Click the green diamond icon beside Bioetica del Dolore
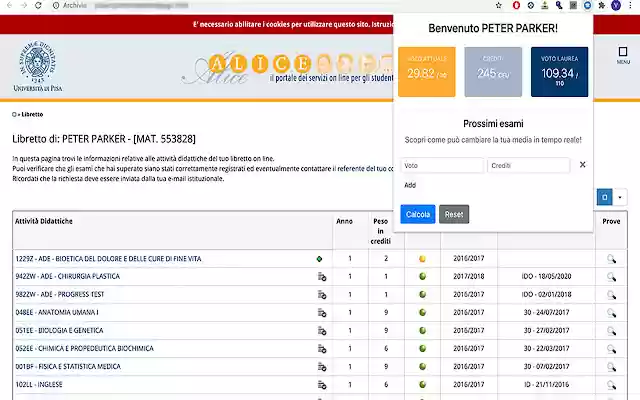This screenshot has height=400, width=640. [x=320, y=259]
